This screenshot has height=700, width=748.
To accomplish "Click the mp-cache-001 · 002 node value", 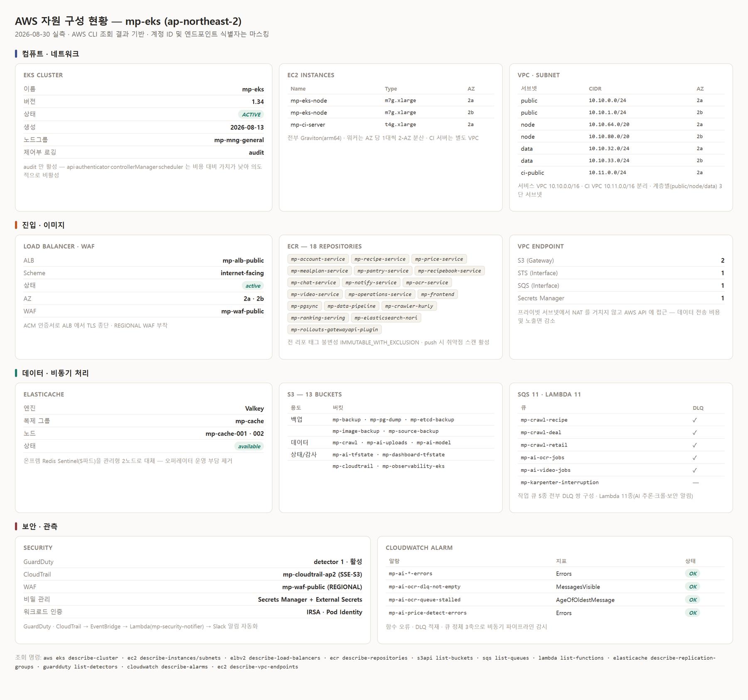I will coord(234,433).
